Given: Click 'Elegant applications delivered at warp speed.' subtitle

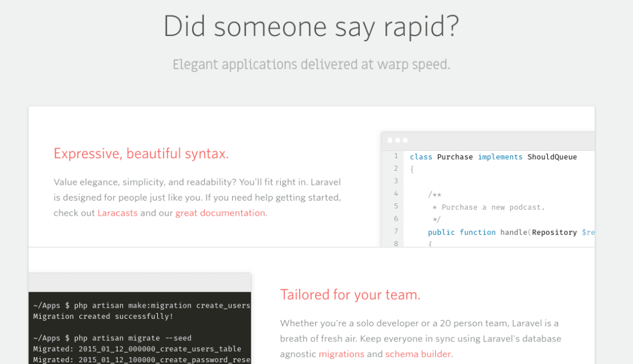Looking at the screenshot, I should coord(311,64).
